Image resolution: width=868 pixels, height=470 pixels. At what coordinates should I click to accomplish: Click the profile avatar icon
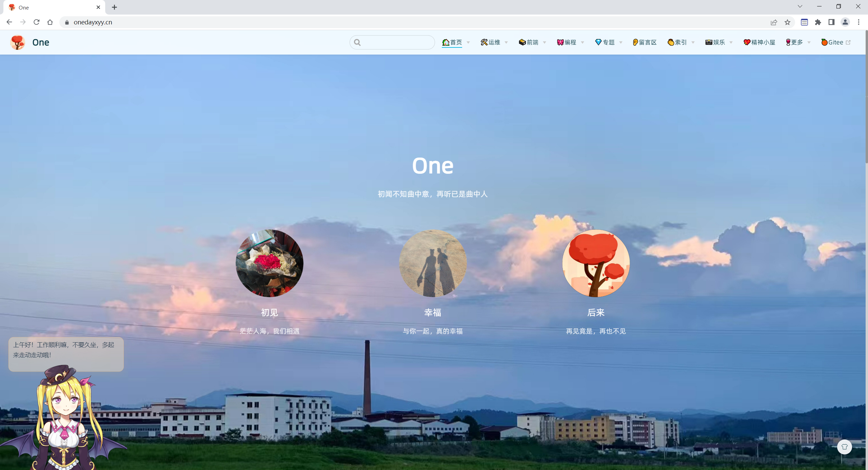(x=845, y=22)
